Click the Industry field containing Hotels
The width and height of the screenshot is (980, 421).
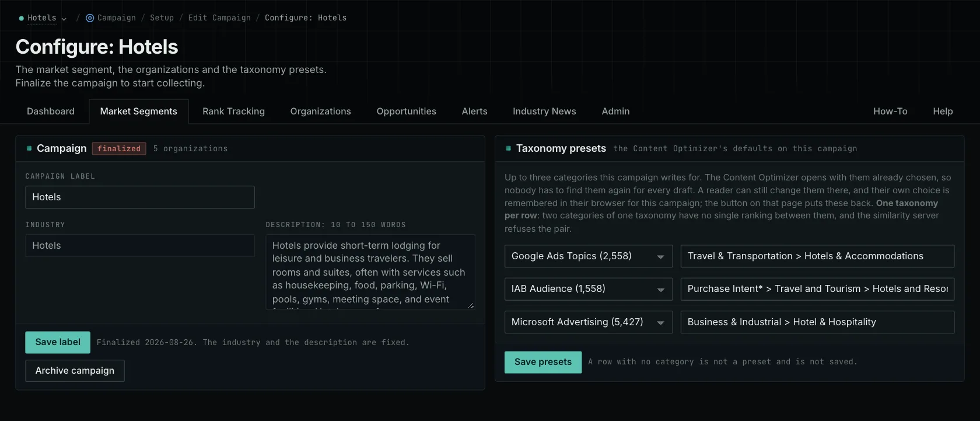140,246
